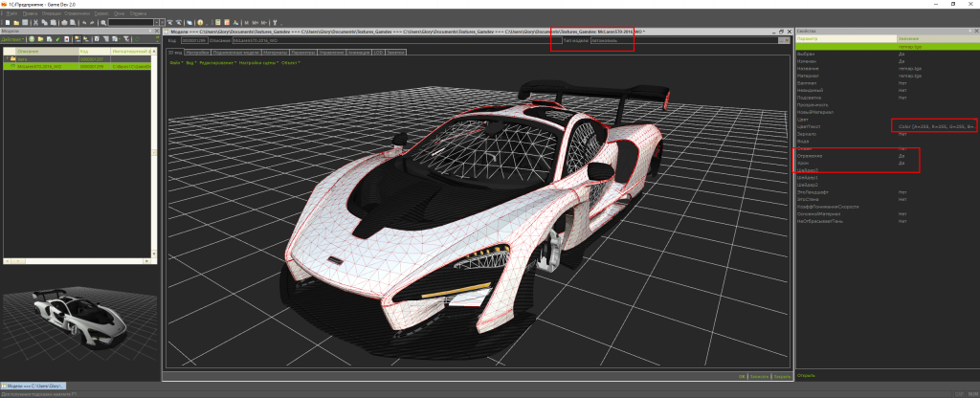The width and height of the screenshot is (980, 398).
Task: Click the Закрыть button
Action: pos(783,377)
